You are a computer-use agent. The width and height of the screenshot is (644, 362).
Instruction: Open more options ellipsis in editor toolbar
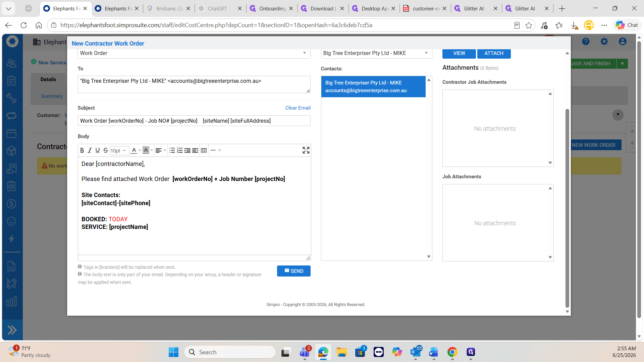tap(213, 150)
